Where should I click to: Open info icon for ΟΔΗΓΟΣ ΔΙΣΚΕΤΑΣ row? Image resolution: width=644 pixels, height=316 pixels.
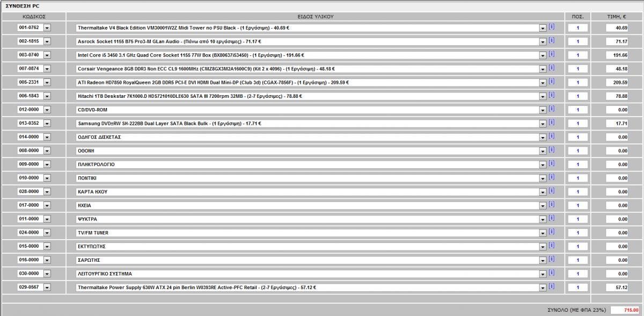pos(551,136)
